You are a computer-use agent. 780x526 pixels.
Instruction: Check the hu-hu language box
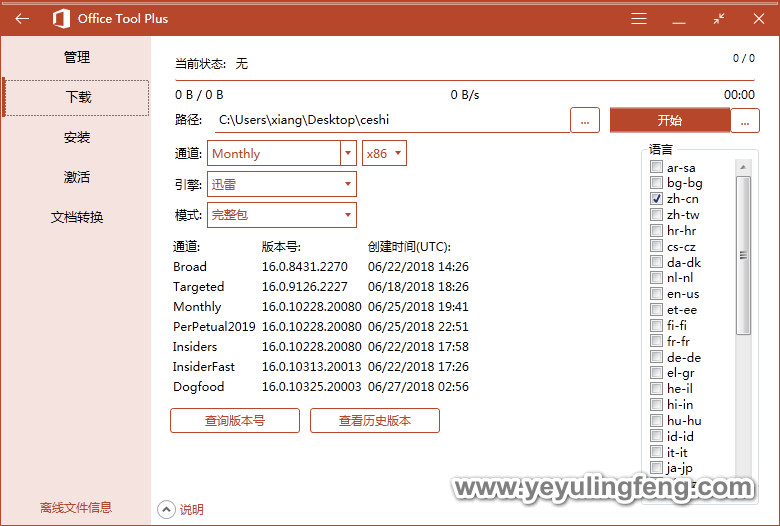pos(656,421)
